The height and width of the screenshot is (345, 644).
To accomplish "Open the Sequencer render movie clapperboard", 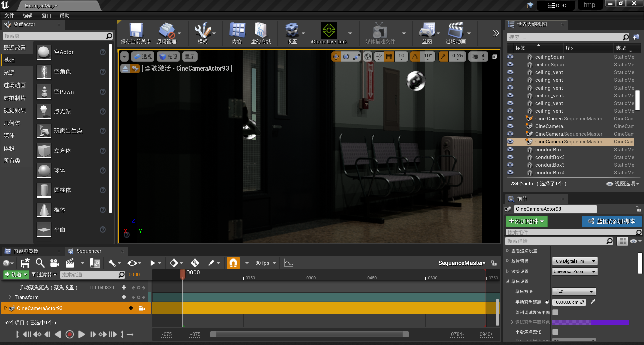I will click(x=70, y=263).
